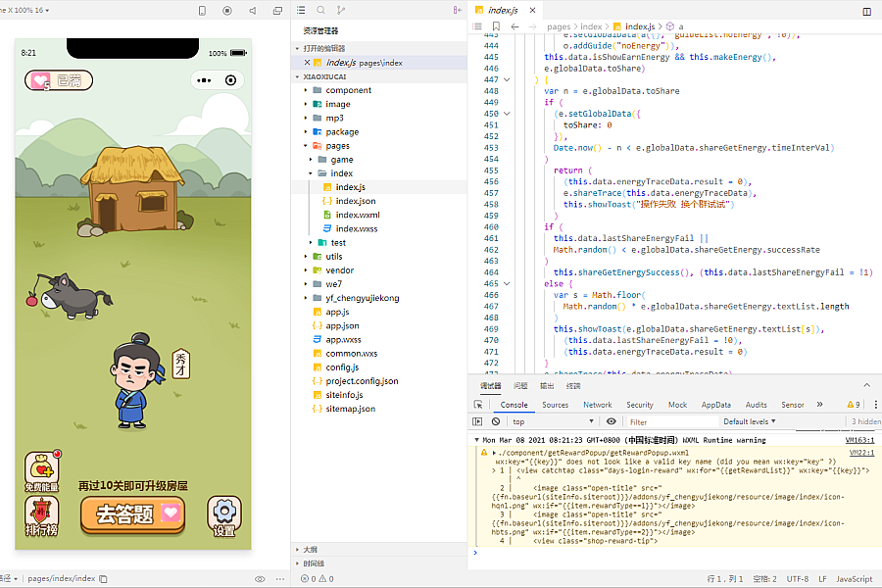Image resolution: width=882 pixels, height=588 pixels.
Task: Switch to the Network tab
Action: tap(597, 405)
